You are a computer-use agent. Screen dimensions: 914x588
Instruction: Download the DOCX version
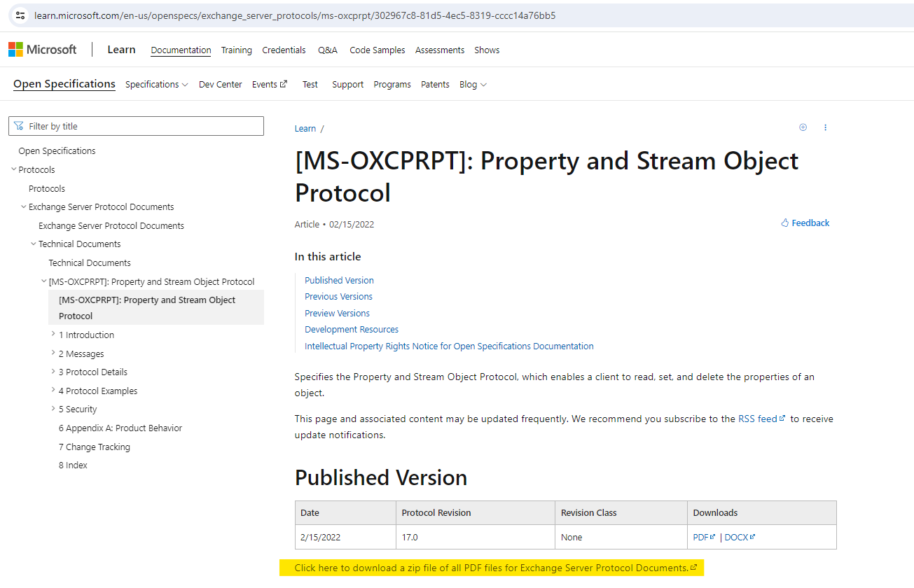[x=740, y=538]
